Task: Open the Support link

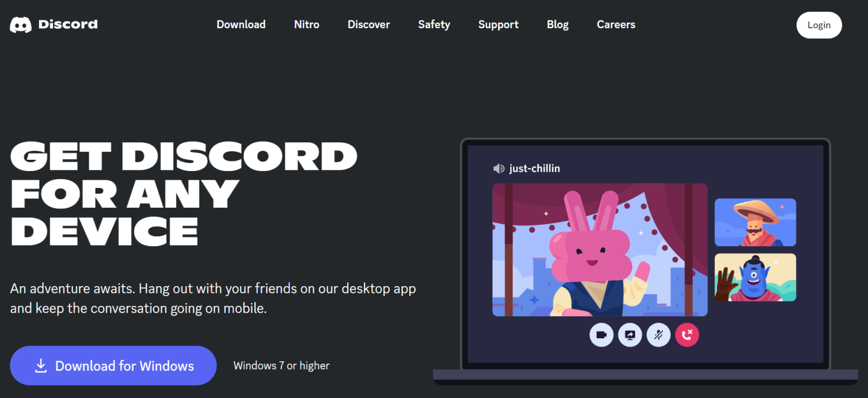Action: point(498,24)
